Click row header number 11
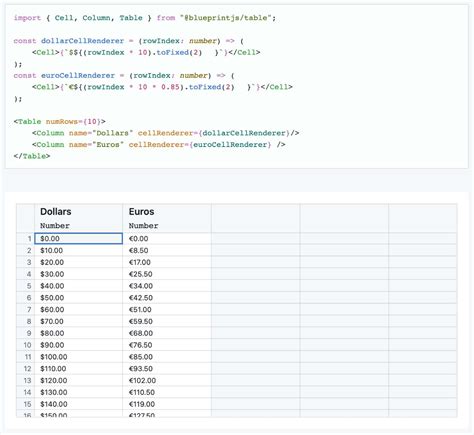Image resolution: width=474 pixels, height=435 pixels. point(25,357)
